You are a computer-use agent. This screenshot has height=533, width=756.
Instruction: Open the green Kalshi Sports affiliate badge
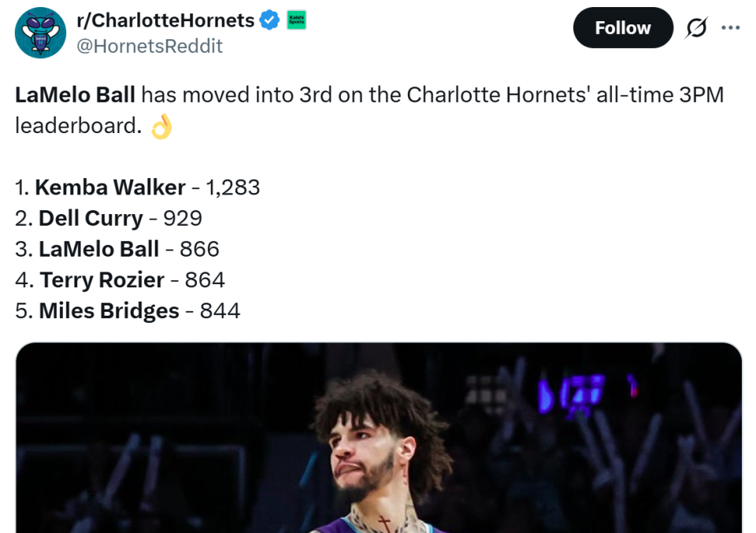pos(297,20)
